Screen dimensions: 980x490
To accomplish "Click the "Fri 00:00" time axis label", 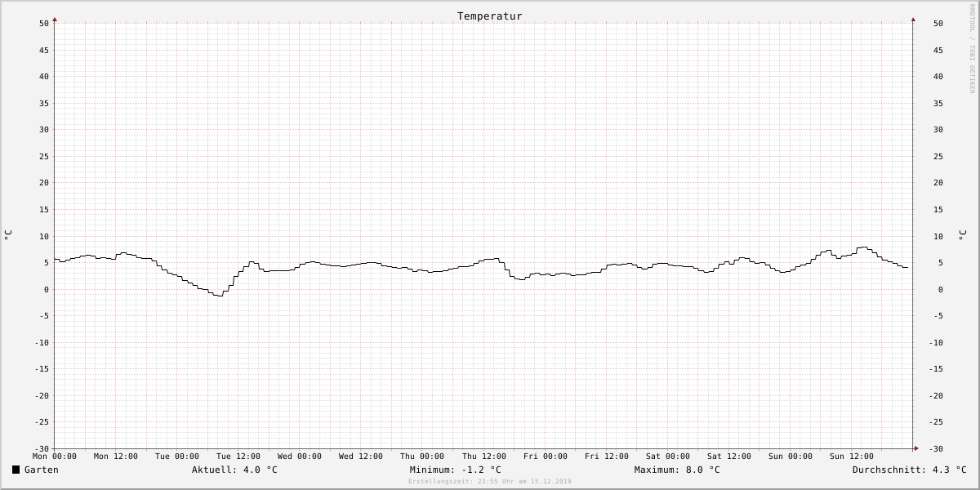I will [546, 457].
